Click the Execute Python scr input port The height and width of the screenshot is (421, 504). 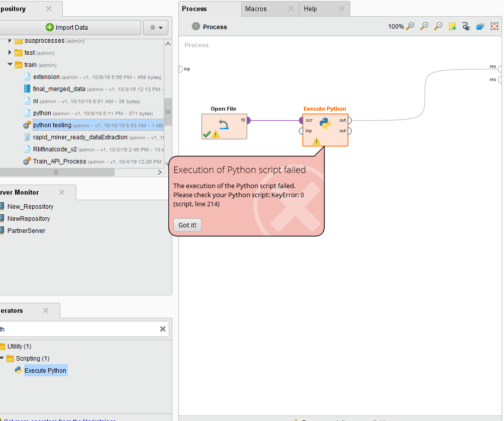[x=301, y=120]
